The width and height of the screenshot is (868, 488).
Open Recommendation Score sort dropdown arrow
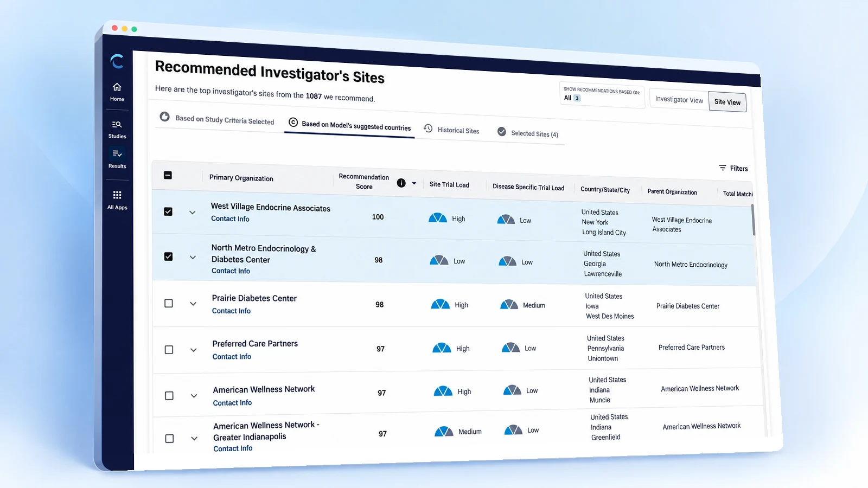(x=414, y=183)
